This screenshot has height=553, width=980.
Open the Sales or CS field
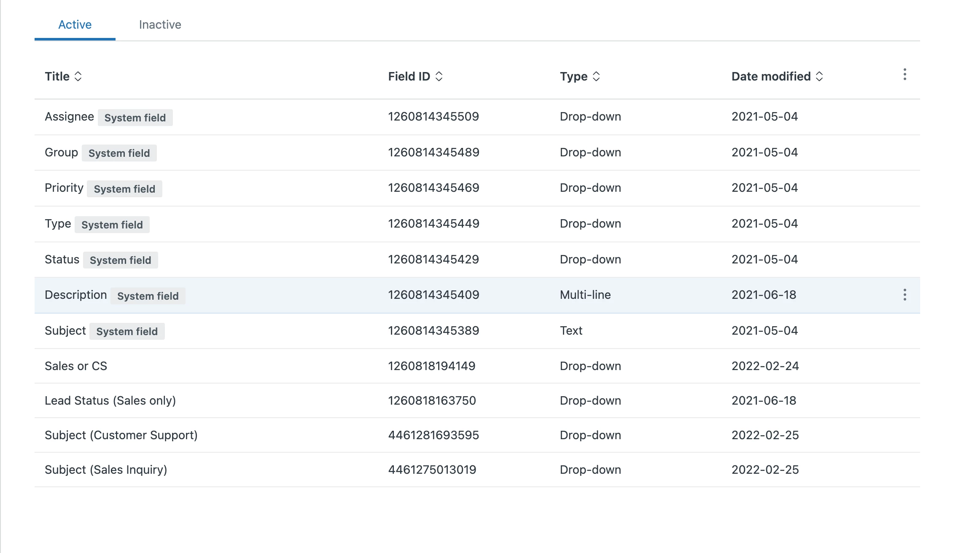click(76, 366)
